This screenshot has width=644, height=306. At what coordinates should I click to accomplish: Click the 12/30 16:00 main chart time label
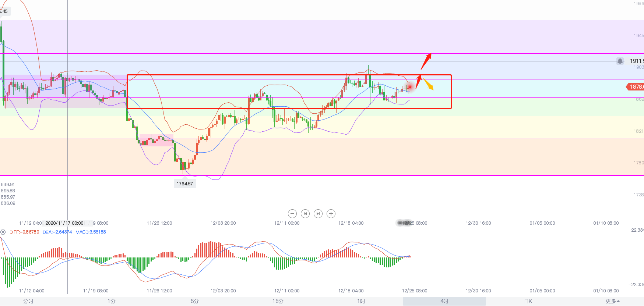point(478,223)
